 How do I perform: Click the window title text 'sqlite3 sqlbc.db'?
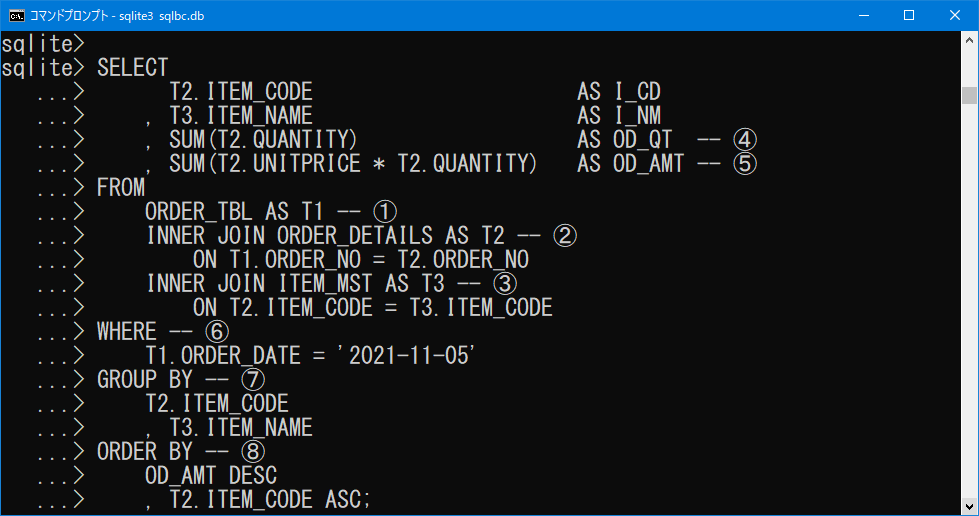click(x=162, y=16)
